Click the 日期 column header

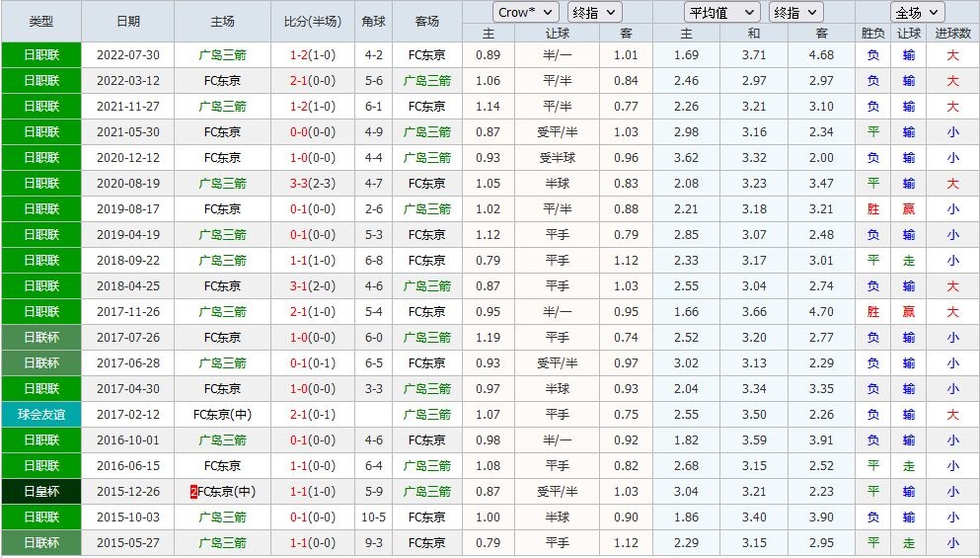128,22
